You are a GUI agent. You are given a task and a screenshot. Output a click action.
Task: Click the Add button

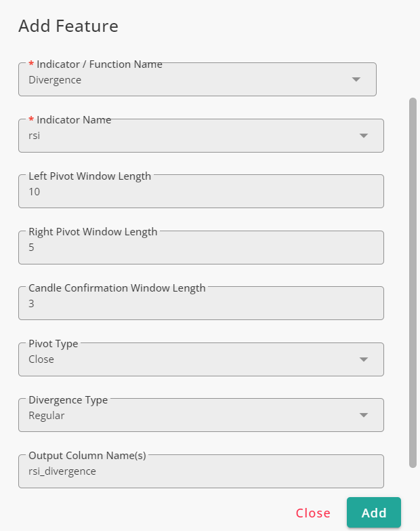point(374,513)
